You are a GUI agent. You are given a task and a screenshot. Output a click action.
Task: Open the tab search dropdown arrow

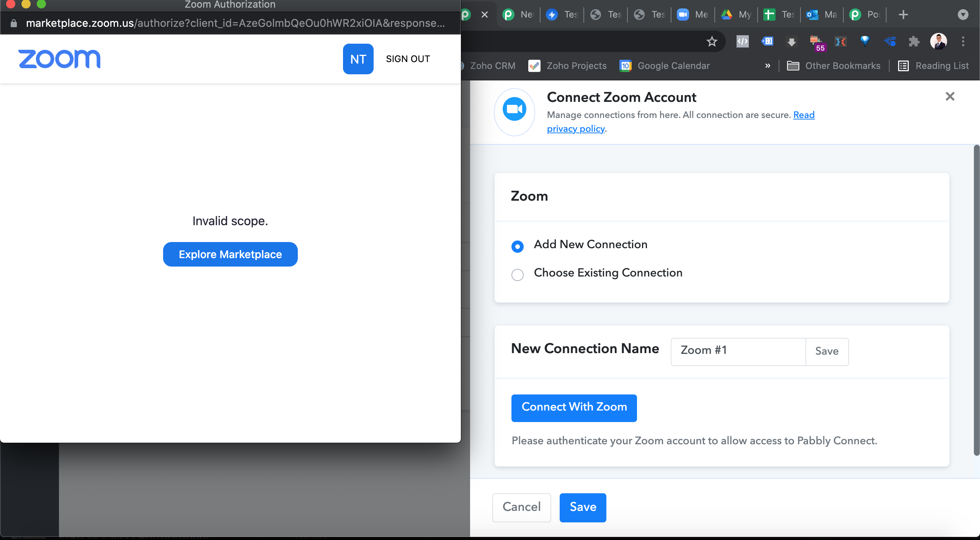pyautogui.click(x=963, y=15)
